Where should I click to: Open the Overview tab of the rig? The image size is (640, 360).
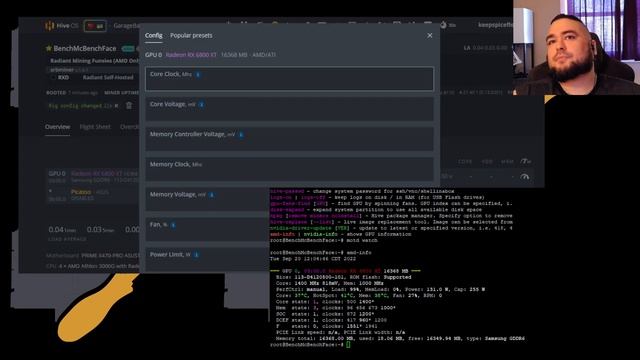pos(58,127)
